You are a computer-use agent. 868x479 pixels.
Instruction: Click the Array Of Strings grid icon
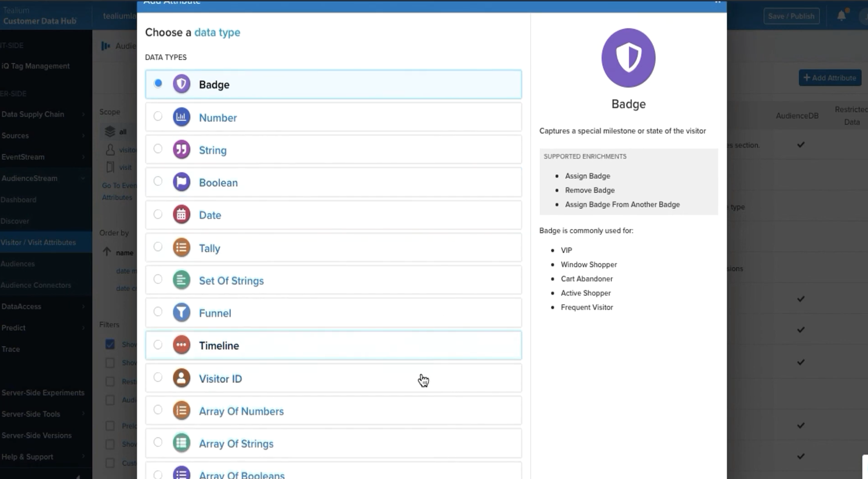click(x=181, y=443)
